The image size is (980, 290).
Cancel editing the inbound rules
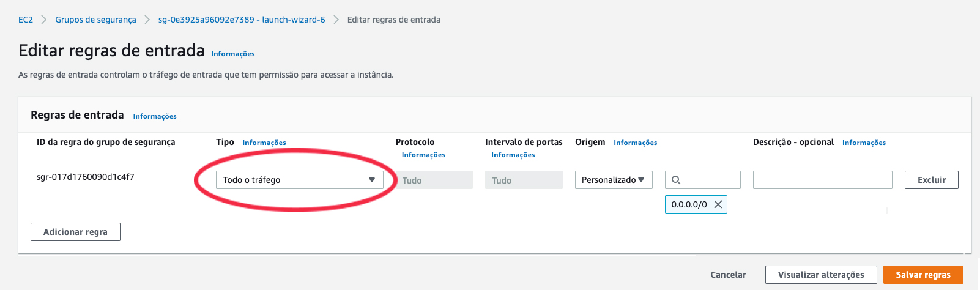728,275
